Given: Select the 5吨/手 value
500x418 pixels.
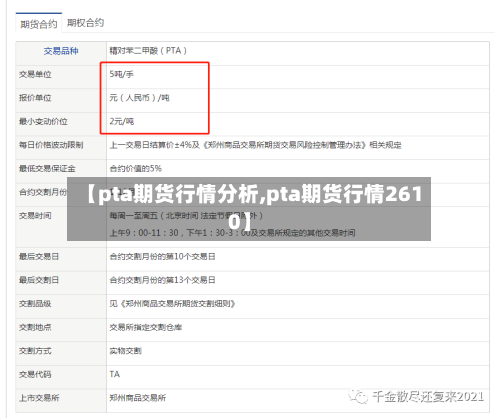Looking at the screenshot, I should click(x=121, y=74).
